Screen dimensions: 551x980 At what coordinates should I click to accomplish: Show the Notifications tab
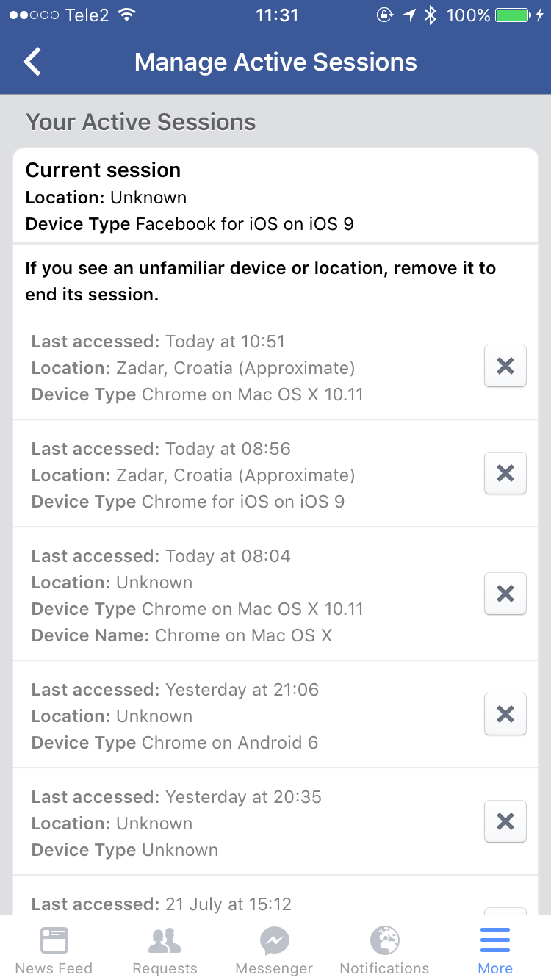[x=384, y=949]
